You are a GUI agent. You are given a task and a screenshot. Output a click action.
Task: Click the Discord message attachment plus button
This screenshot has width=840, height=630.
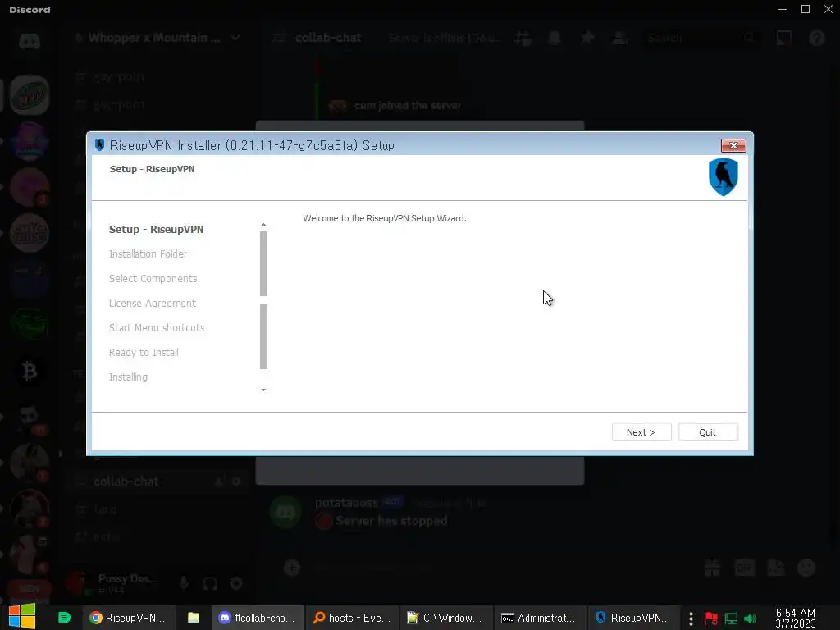pos(292,568)
